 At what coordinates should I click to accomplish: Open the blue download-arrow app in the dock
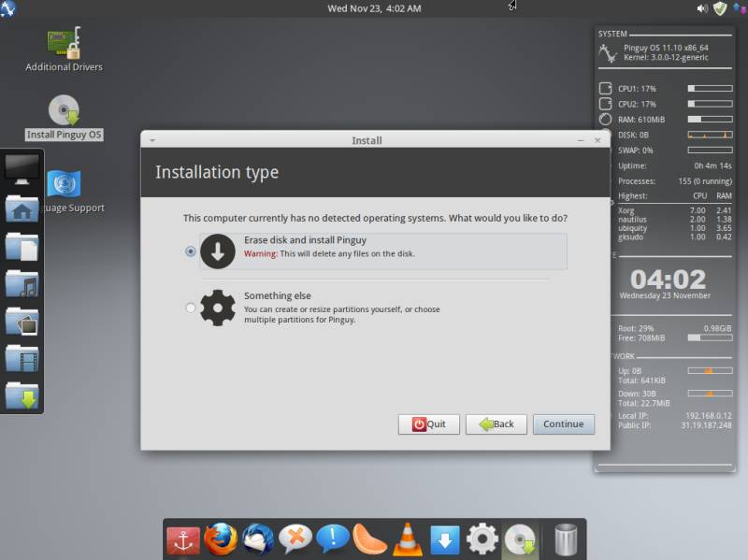click(x=445, y=540)
